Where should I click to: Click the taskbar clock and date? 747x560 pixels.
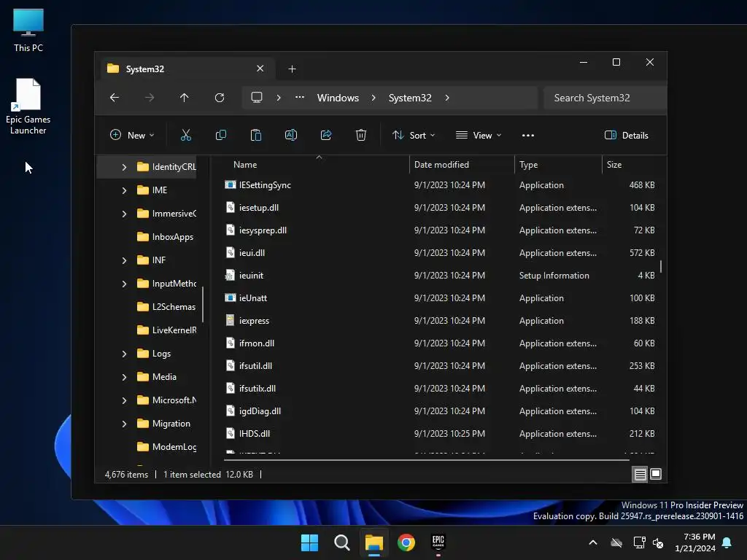(695, 542)
